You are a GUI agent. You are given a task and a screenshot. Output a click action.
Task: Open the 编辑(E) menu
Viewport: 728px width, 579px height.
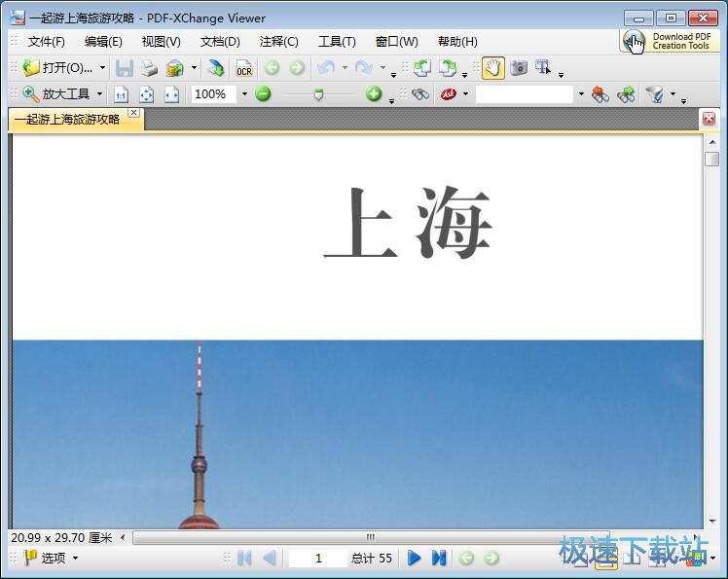(103, 42)
